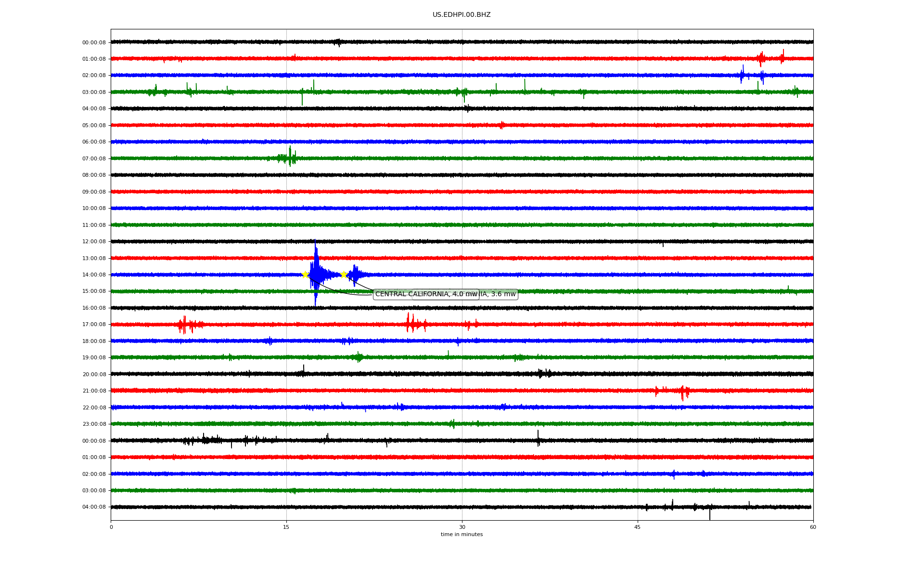Click the 45 minute x-axis tick label
This screenshot has width=924, height=578.
[x=638, y=527]
